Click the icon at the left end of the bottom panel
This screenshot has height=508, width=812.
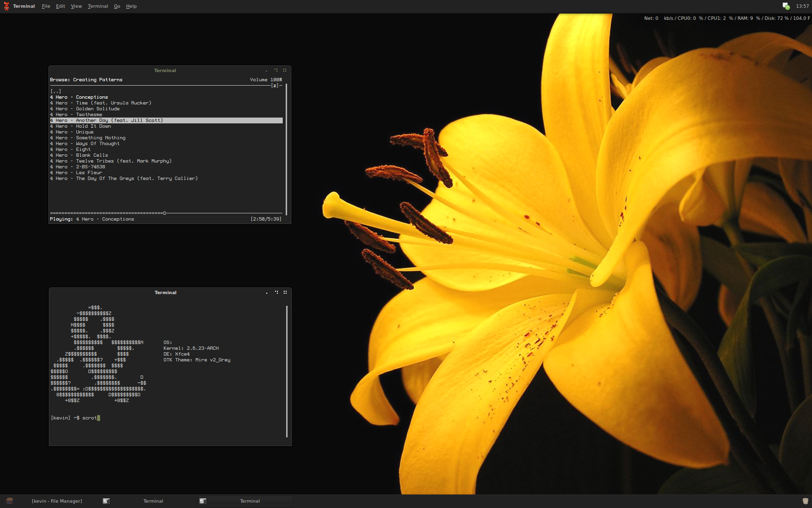9,501
